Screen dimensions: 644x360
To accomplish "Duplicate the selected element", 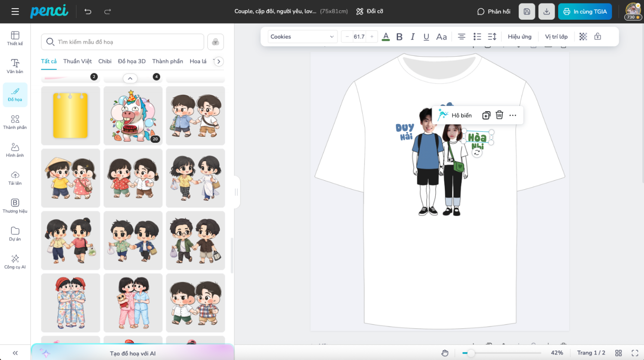I will (x=486, y=115).
